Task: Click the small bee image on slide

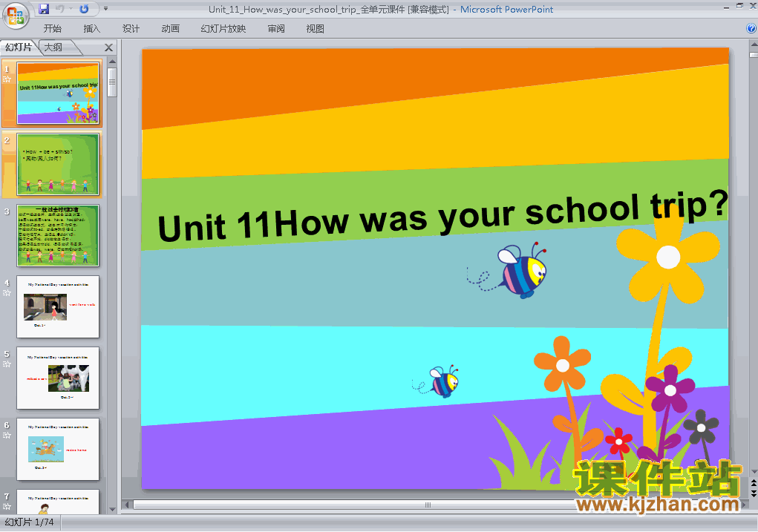Action: pos(436,381)
